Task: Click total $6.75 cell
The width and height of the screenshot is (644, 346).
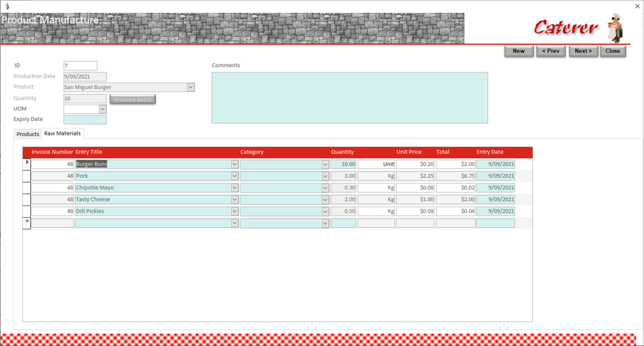Action: point(456,176)
